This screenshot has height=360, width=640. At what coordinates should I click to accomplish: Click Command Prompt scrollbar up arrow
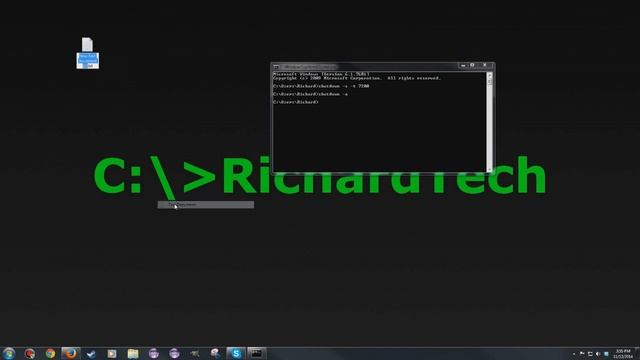(489, 76)
